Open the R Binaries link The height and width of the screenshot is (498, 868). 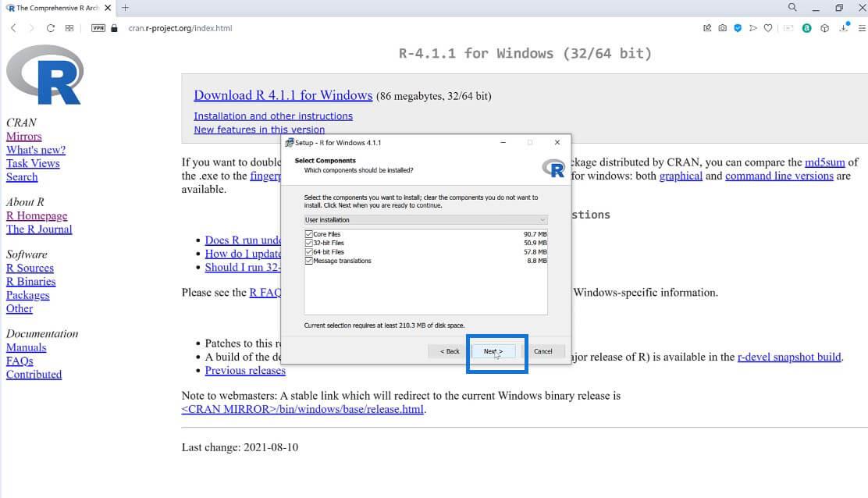pos(30,282)
